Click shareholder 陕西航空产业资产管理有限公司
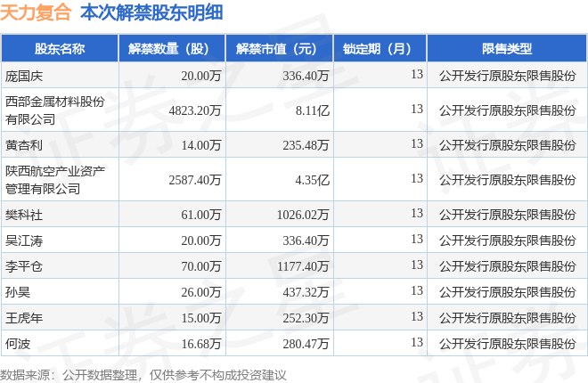 coord(54,180)
